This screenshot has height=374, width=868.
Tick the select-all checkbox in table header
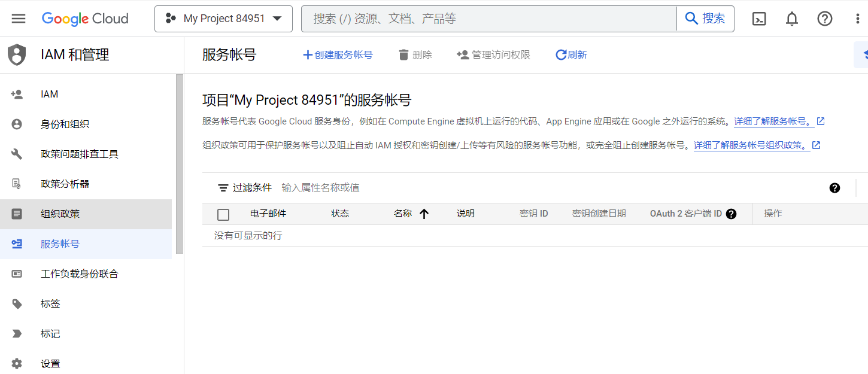tap(223, 214)
